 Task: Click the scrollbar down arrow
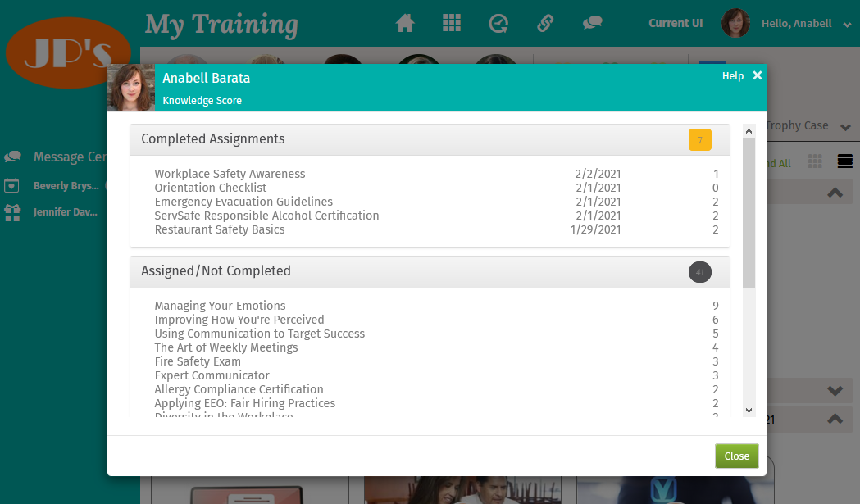click(x=749, y=411)
